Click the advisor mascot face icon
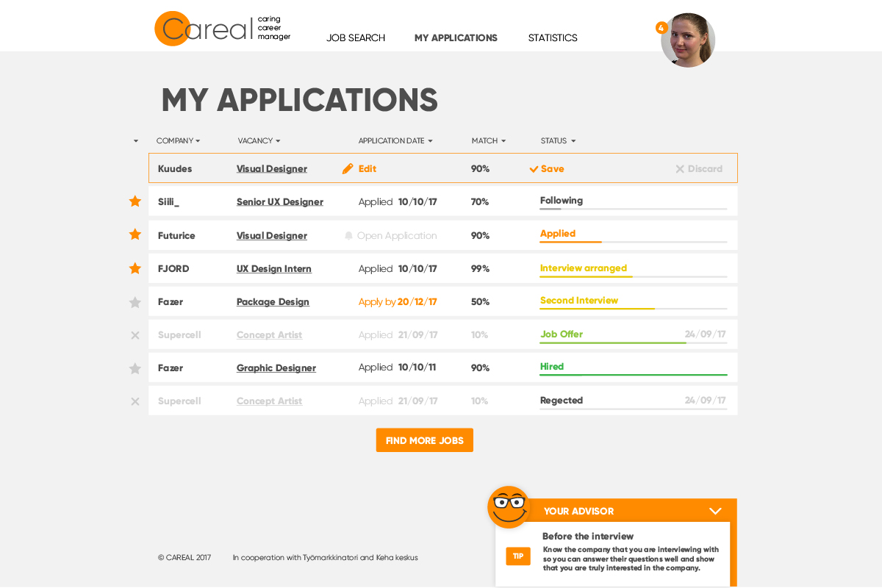The height and width of the screenshot is (588, 882). (x=509, y=507)
